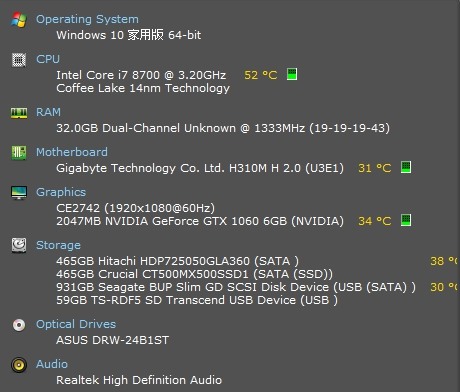Click the green motherboard temperature indicator icon

406,167
